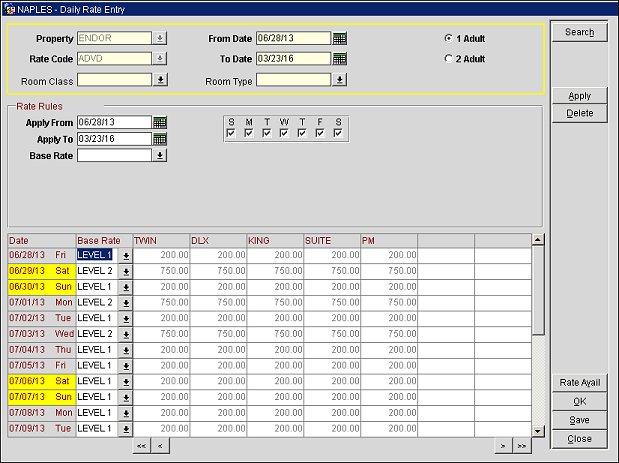Viewport: 619px width, 463px height.
Task: Toggle the Wednesday checkbox in Rate Rules
Action: coord(285,133)
